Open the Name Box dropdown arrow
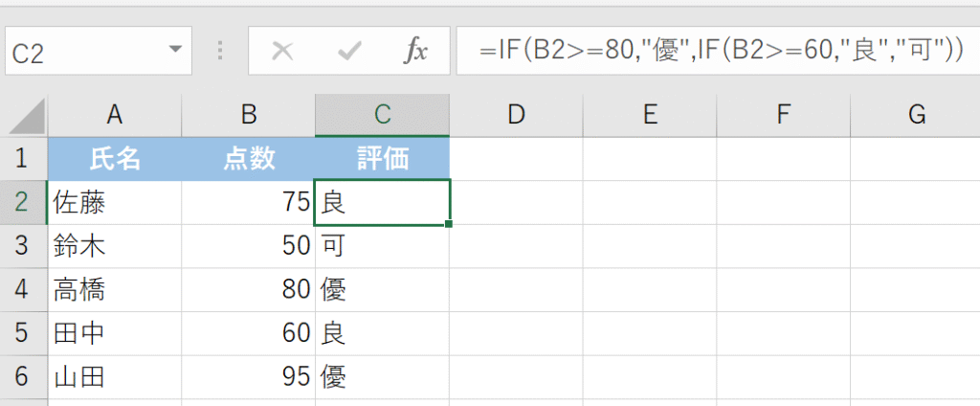The image size is (980, 406). (x=174, y=50)
